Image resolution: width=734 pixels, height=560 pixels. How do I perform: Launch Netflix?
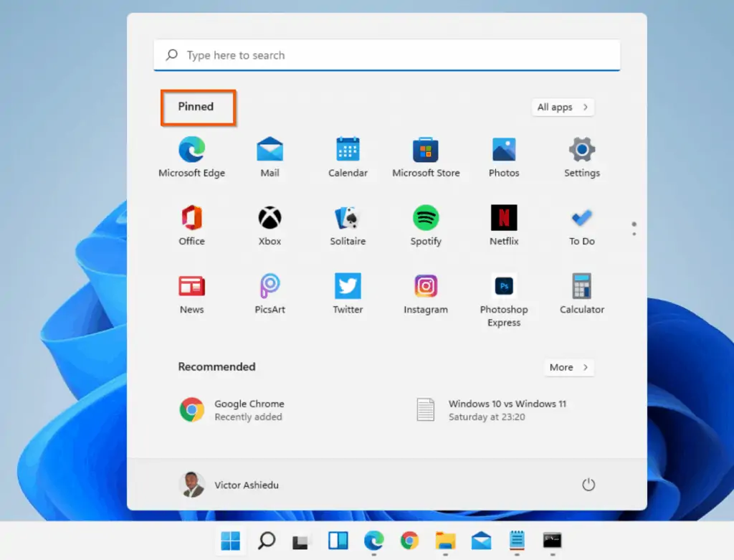click(504, 225)
